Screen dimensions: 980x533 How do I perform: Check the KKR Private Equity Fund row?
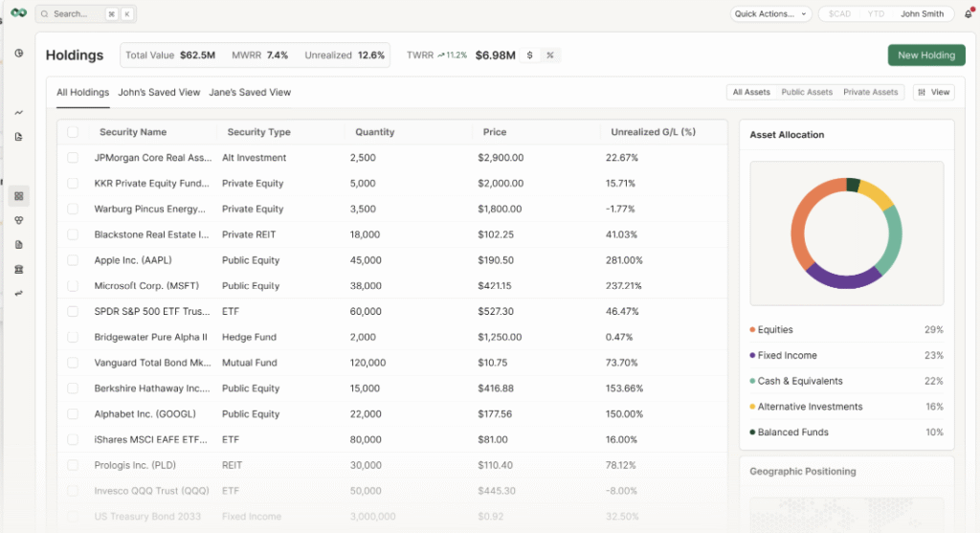click(x=73, y=183)
